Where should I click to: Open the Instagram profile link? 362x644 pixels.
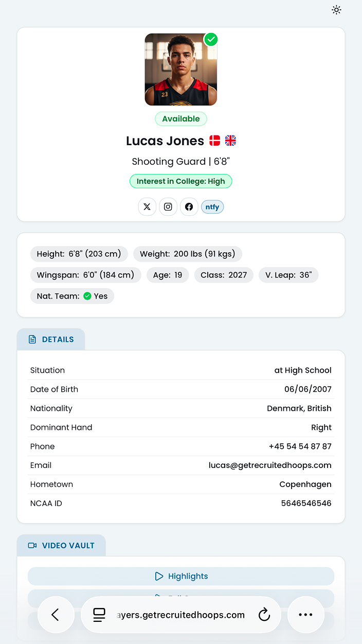click(x=168, y=207)
